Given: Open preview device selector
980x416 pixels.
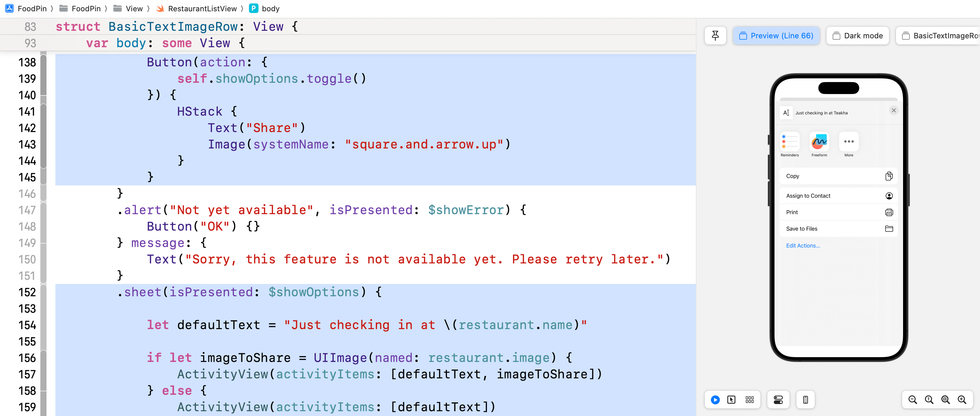Looking at the screenshot, I should click(805, 400).
